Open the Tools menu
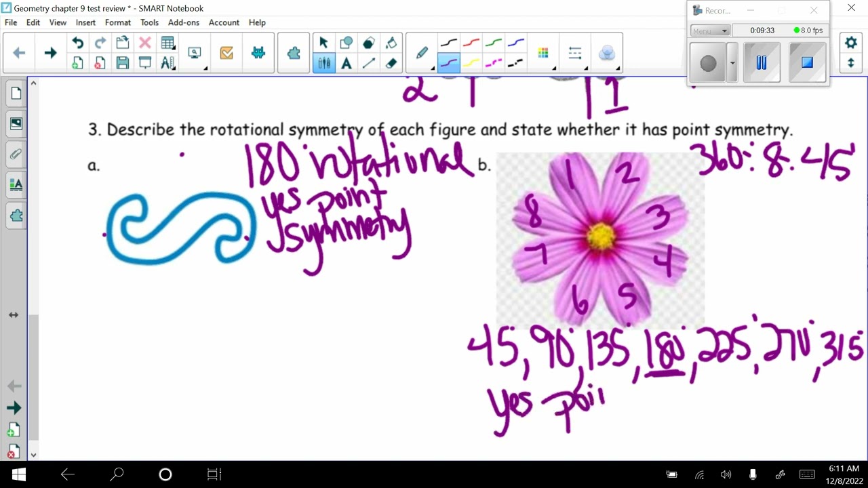The height and width of the screenshot is (488, 868). pos(149,22)
